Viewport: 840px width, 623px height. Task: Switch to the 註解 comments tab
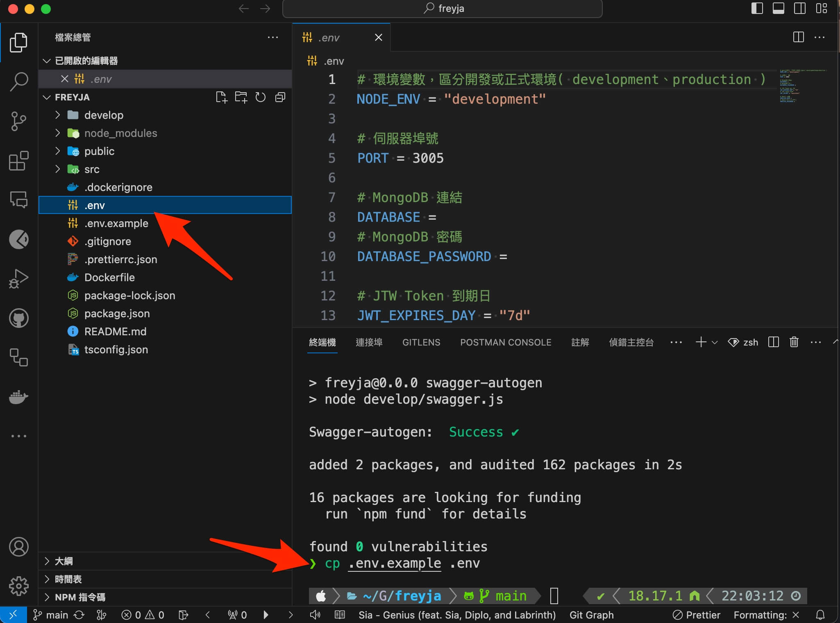(580, 342)
